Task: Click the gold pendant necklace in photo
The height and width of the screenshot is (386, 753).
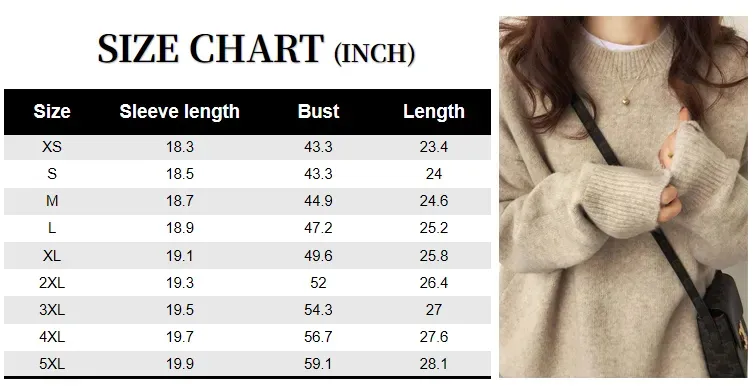Action: [626, 101]
